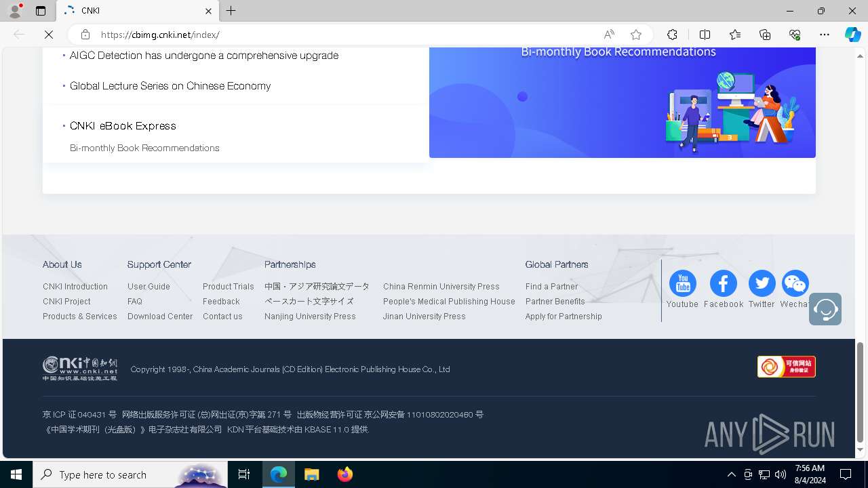868x488 pixels.
Task: Open the Favorites list
Action: pos(735,35)
